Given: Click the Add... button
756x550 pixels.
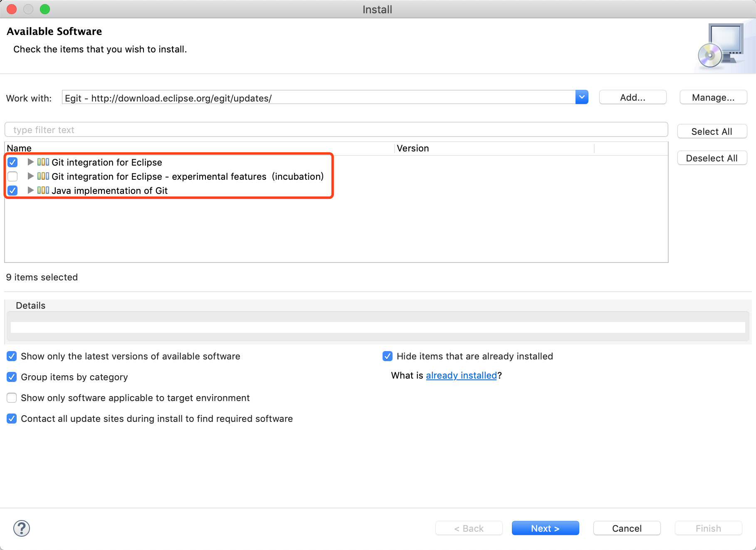Looking at the screenshot, I should click(632, 97).
